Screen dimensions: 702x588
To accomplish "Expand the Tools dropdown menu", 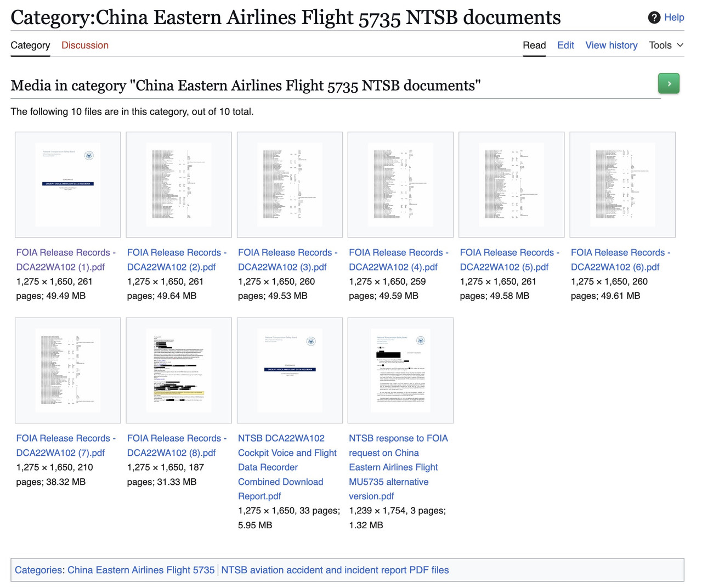I will pos(666,45).
